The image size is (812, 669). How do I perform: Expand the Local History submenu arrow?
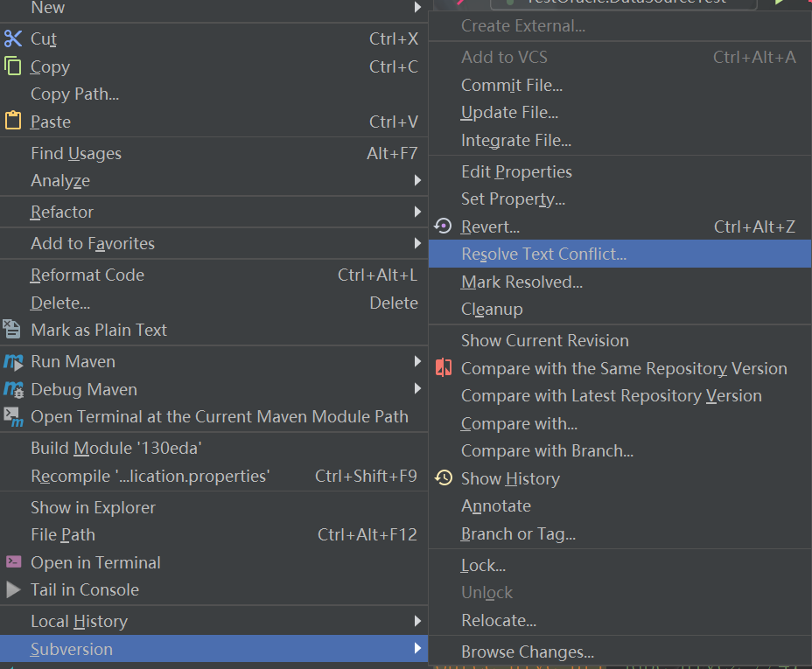(x=417, y=621)
